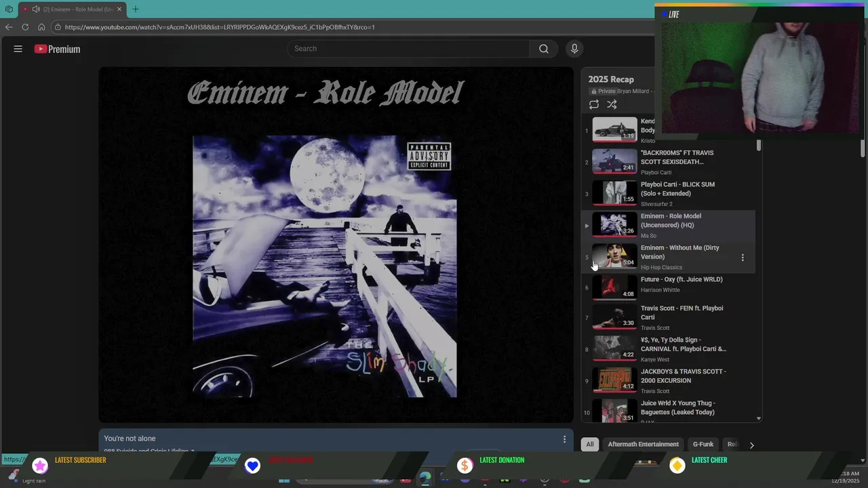The width and height of the screenshot is (868, 488).
Task: Play Juice Wrld X Young Thug - Baguettes thumbnail
Action: pos(615,411)
